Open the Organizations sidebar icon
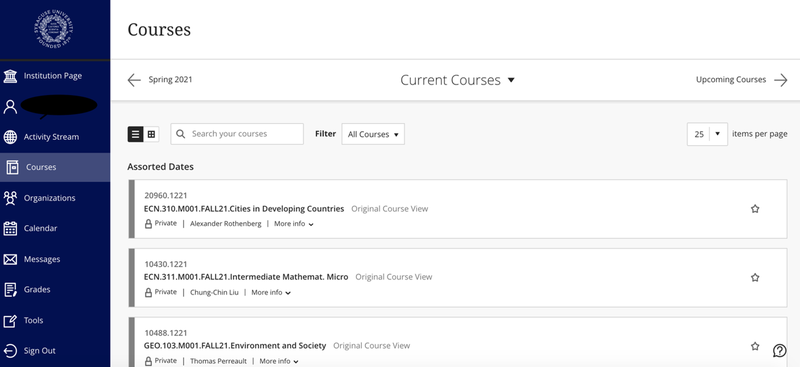Screen dimensions: 800x367 [10, 198]
